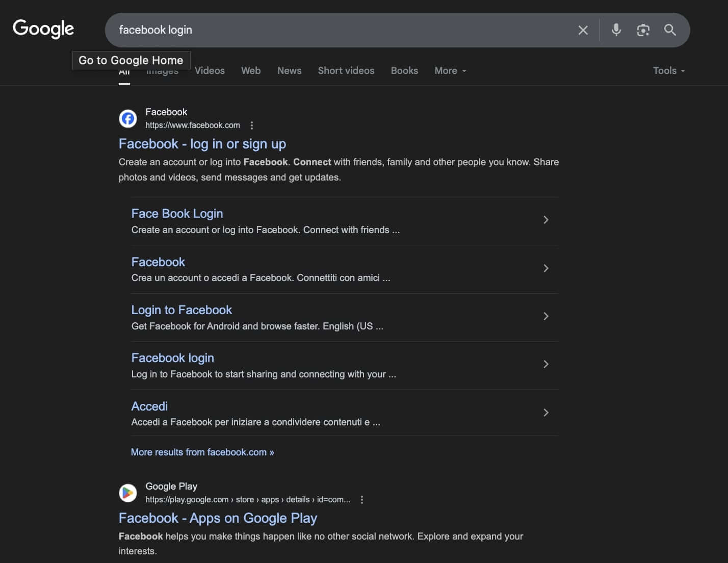Switch to the Books tab
This screenshot has height=563, width=728.
404,71
